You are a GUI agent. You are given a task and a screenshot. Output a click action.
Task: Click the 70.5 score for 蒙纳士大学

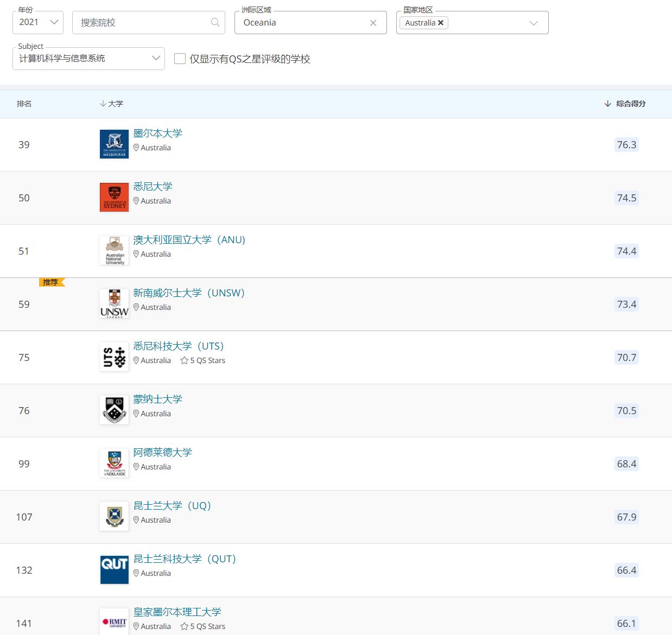626,411
